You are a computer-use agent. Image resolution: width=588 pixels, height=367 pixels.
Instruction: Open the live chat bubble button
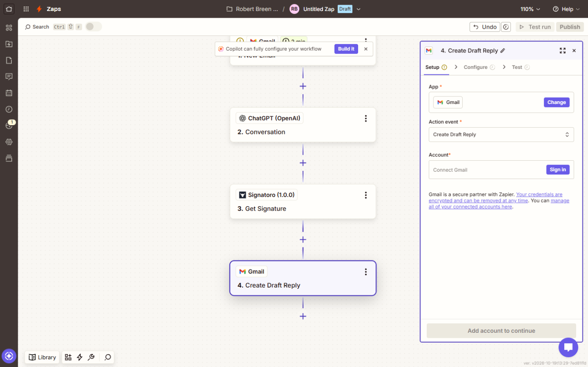click(x=568, y=348)
